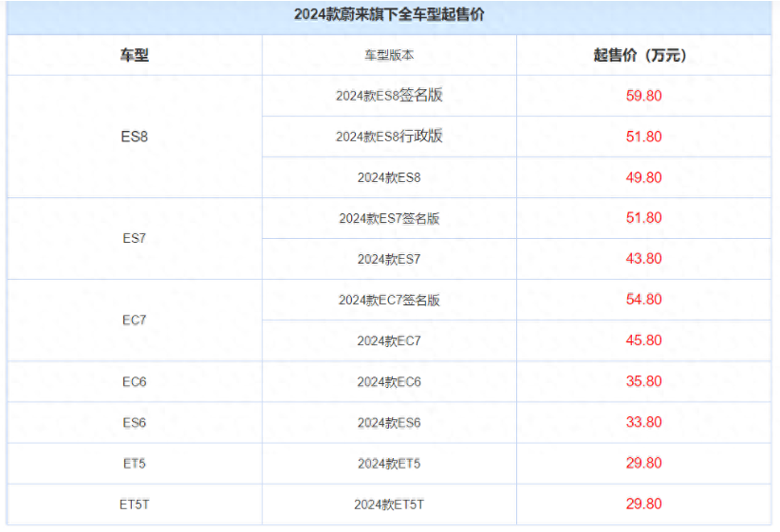Click the 2024款ES6 version cell

coord(389,423)
